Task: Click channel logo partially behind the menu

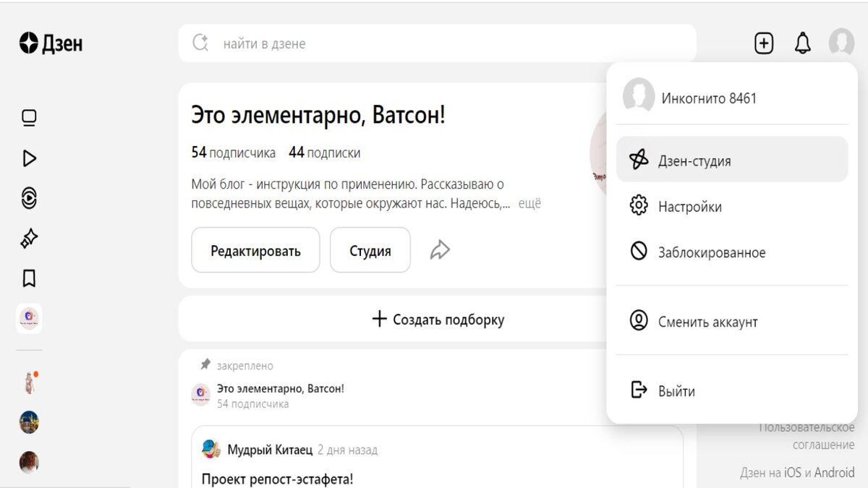Action: point(598,154)
